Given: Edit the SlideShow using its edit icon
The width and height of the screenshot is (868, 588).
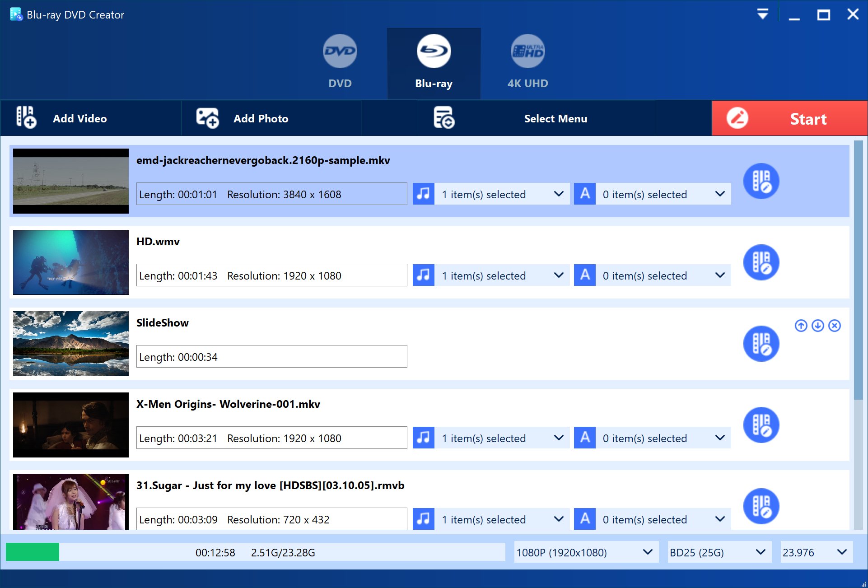Looking at the screenshot, I should point(761,344).
